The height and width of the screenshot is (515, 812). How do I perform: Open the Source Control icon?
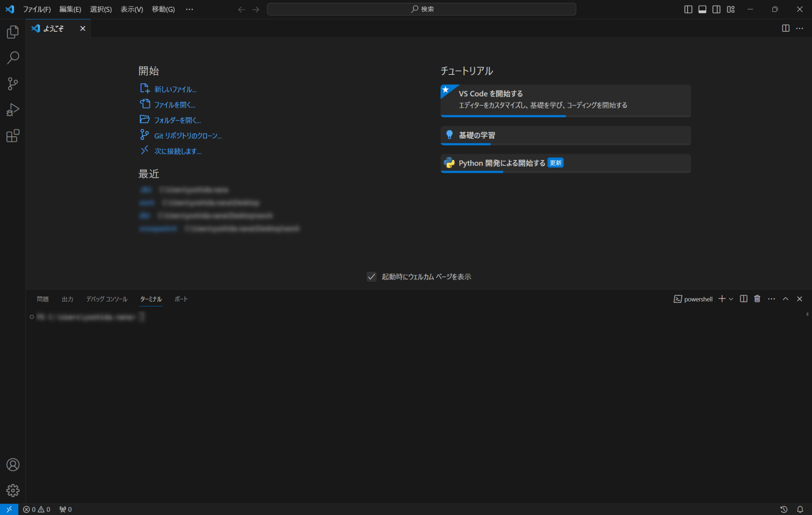coord(12,84)
